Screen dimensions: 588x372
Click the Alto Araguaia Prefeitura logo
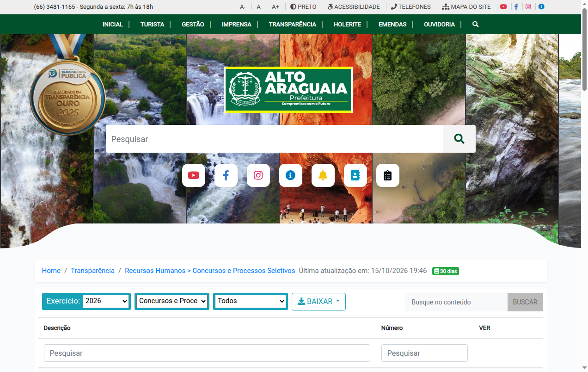(x=288, y=90)
